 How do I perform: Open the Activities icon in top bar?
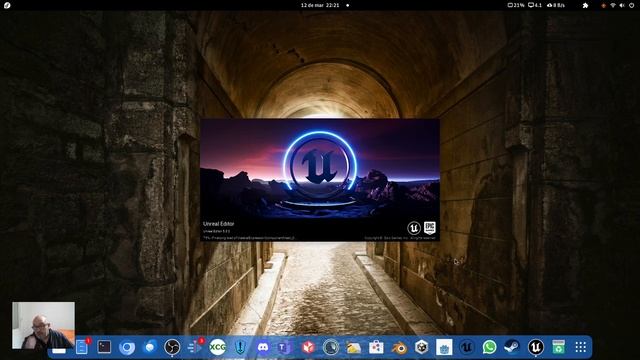point(7,5)
